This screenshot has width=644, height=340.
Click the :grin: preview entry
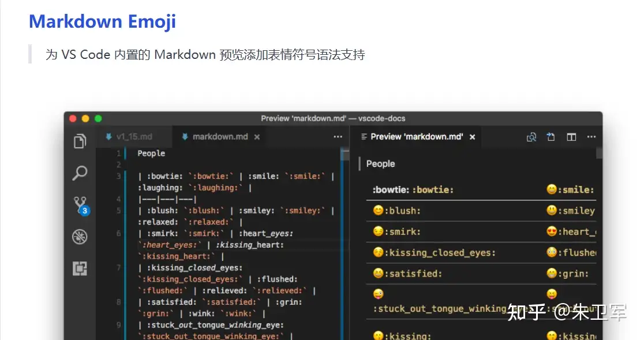[x=568, y=274]
